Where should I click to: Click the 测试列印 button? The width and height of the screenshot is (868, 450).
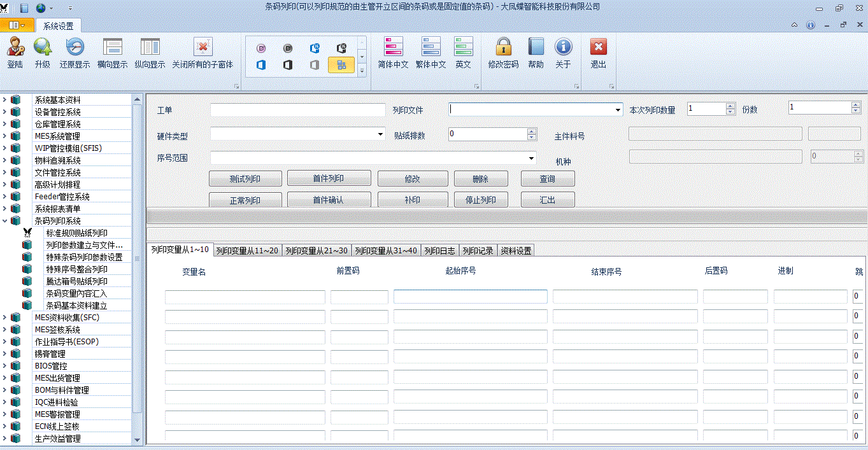pos(245,179)
